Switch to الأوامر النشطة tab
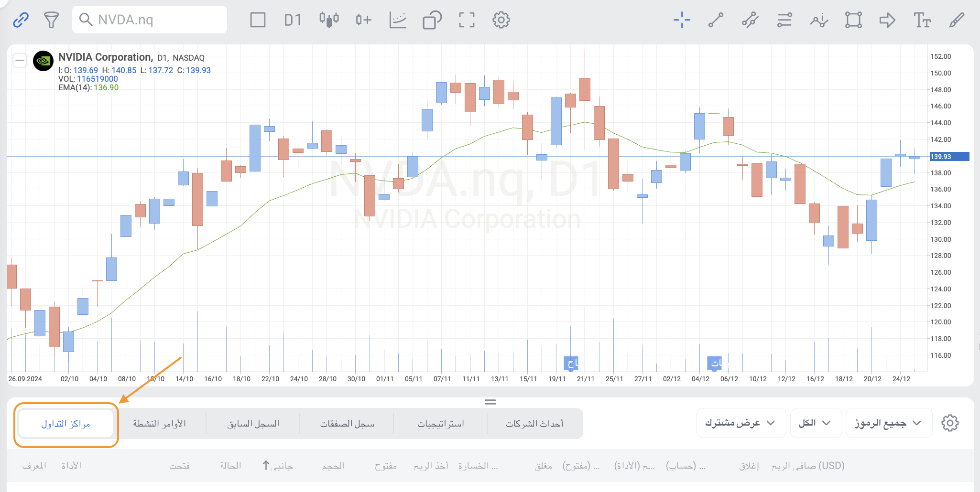Image resolution: width=980 pixels, height=492 pixels. 160,424
